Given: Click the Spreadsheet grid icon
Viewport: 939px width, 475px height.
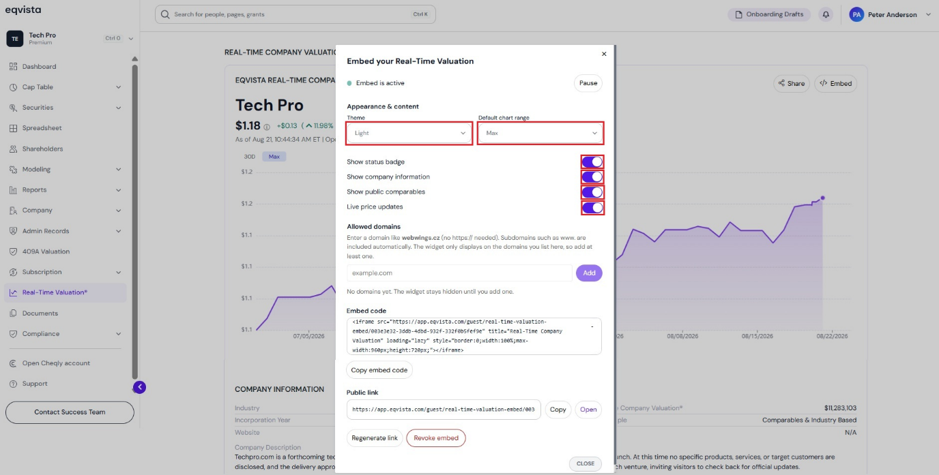Looking at the screenshot, I should (13, 128).
